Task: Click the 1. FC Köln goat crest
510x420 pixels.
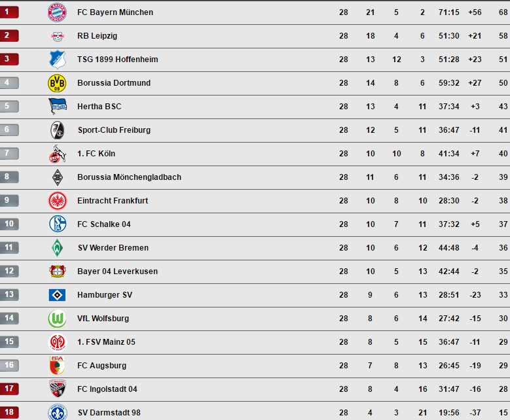Action: [x=58, y=154]
